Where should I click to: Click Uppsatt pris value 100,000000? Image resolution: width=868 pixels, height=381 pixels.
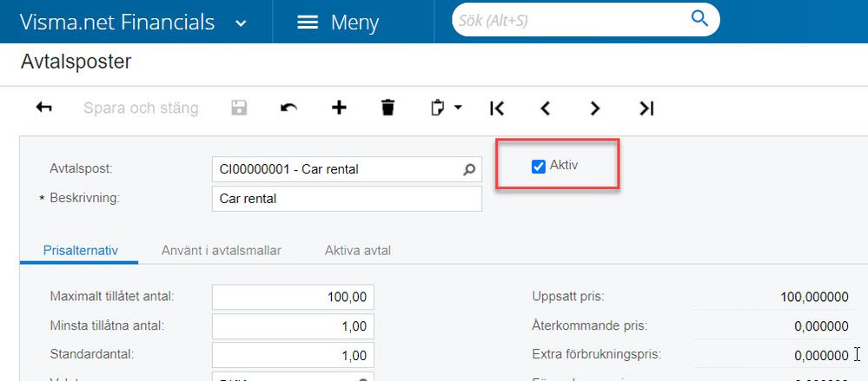click(x=814, y=298)
